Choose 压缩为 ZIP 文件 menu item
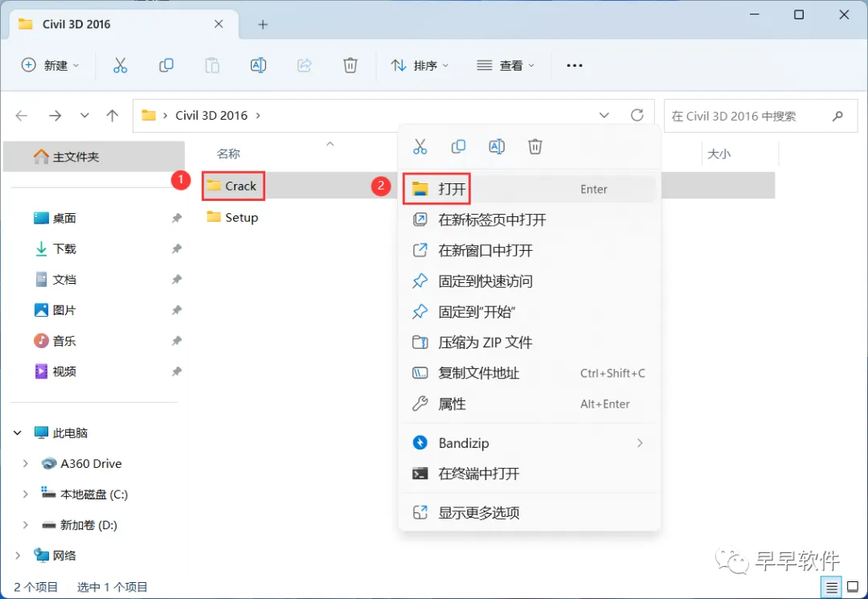This screenshot has height=599, width=868. pyautogui.click(x=529, y=343)
